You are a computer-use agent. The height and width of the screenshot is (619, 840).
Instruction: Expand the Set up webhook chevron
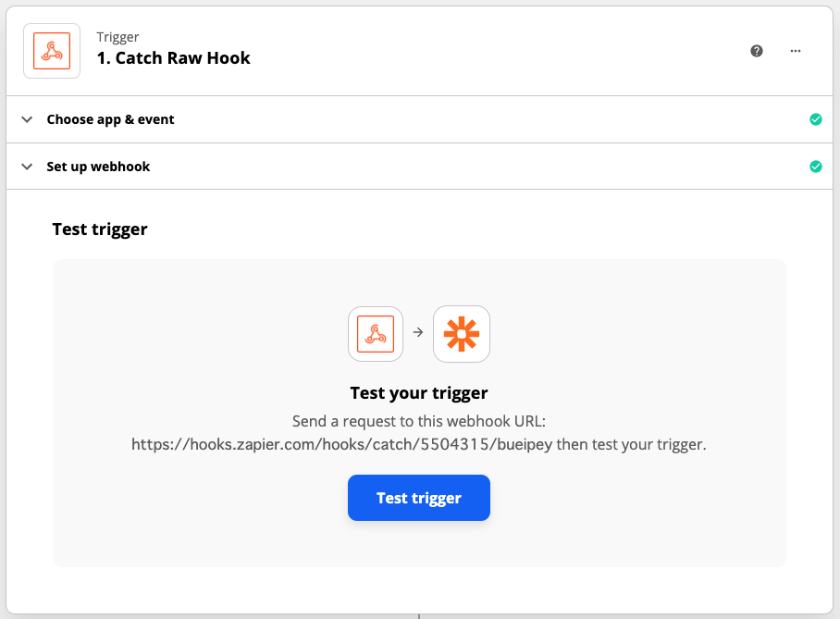tap(27, 167)
